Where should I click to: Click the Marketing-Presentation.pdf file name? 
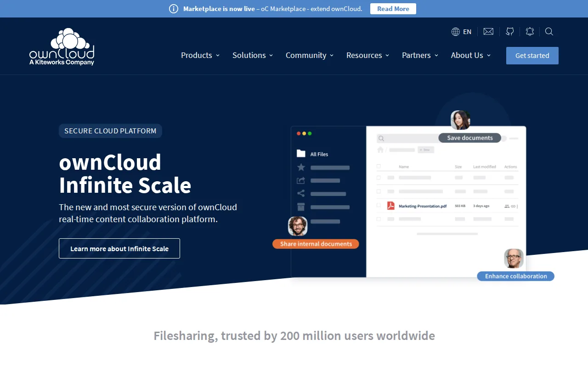point(423,206)
